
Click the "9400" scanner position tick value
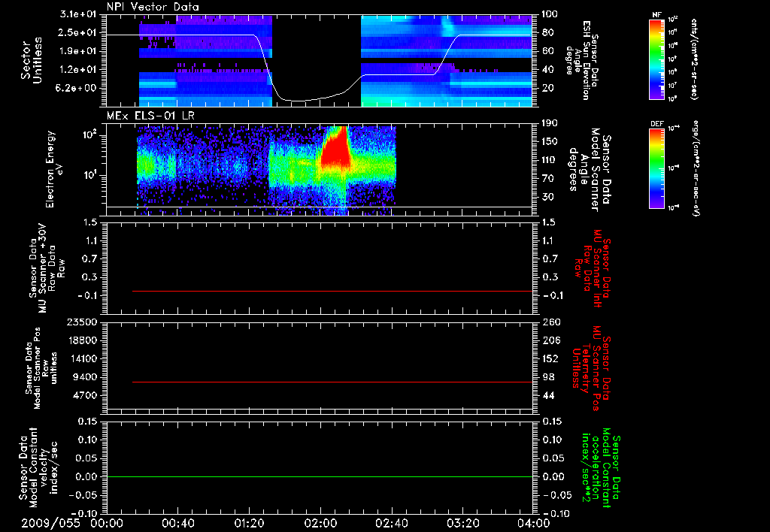(86, 377)
